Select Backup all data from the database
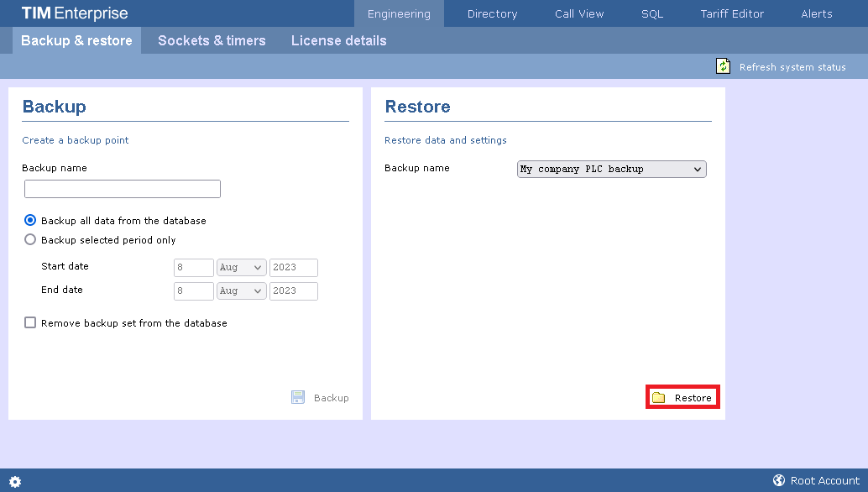 tap(31, 221)
